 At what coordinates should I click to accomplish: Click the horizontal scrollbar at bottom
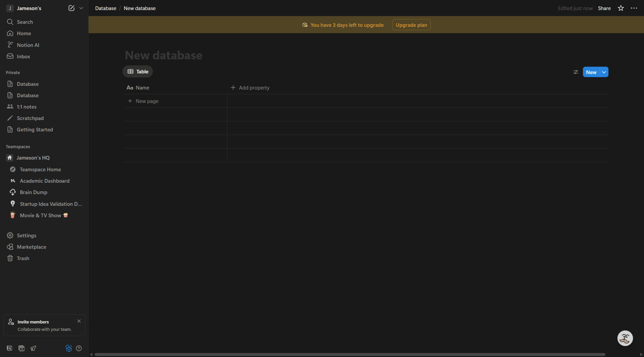350,354
